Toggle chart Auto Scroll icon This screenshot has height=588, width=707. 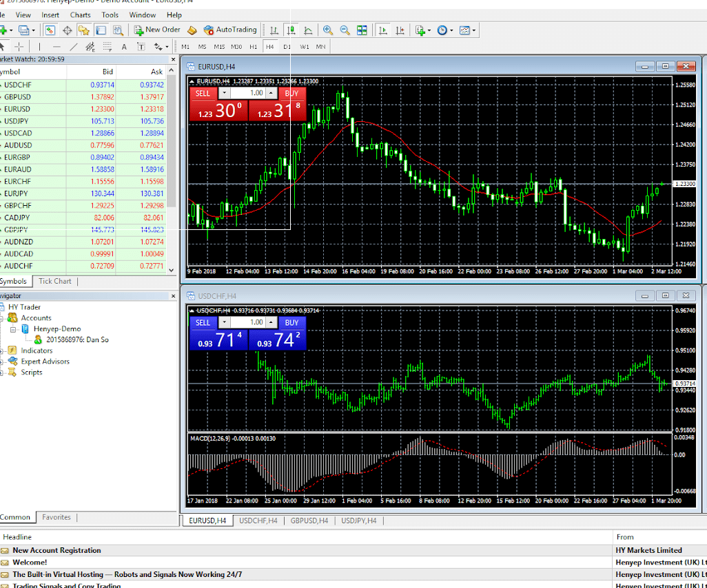click(x=383, y=30)
